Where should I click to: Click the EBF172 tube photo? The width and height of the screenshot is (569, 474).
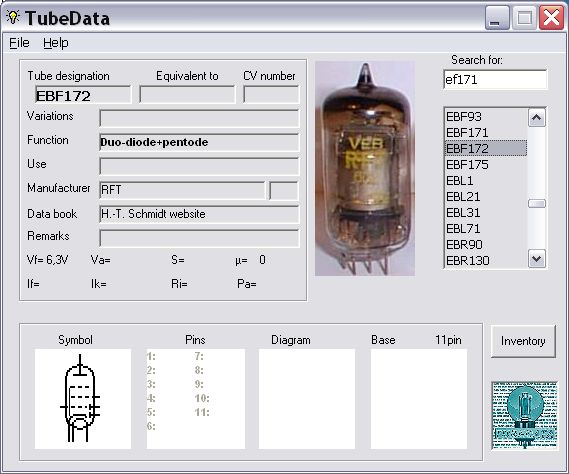pyautogui.click(x=365, y=168)
